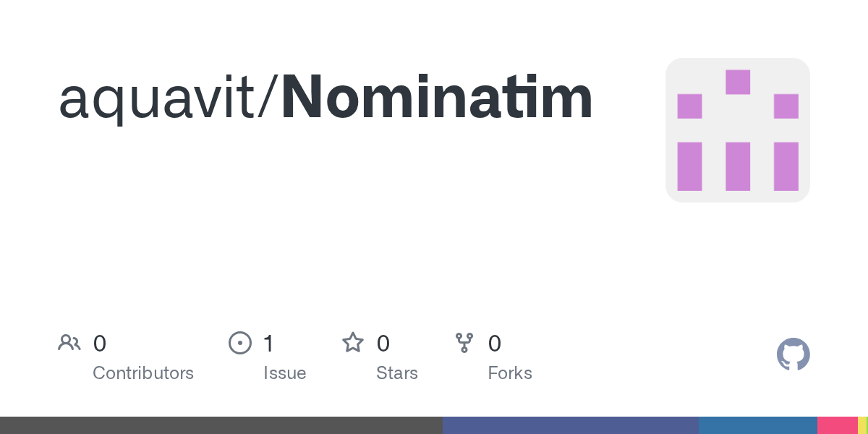Open the Nominatim repository title
This screenshot has height=434, width=868.
click(x=437, y=98)
